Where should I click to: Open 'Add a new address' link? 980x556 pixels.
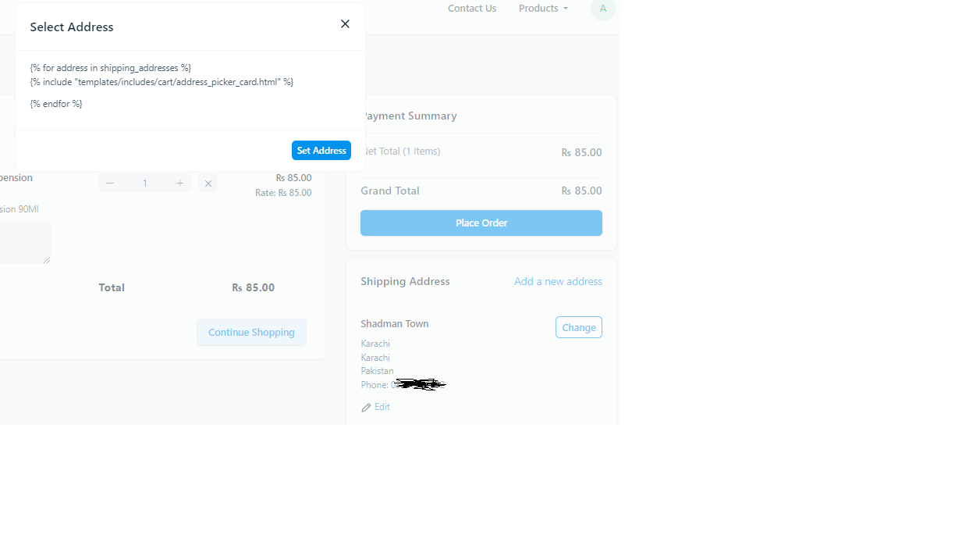[558, 281]
